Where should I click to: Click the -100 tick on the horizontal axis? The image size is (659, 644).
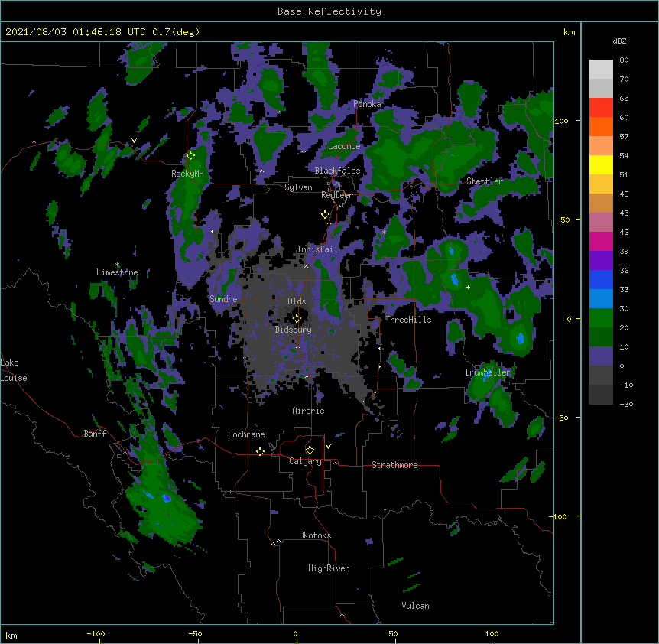pos(96,633)
